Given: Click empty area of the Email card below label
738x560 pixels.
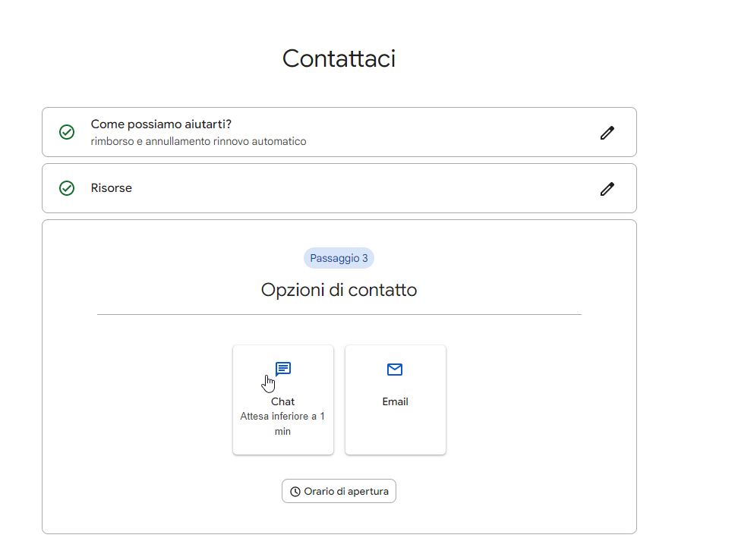Looking at the screenshot, I should coord(395,431).
